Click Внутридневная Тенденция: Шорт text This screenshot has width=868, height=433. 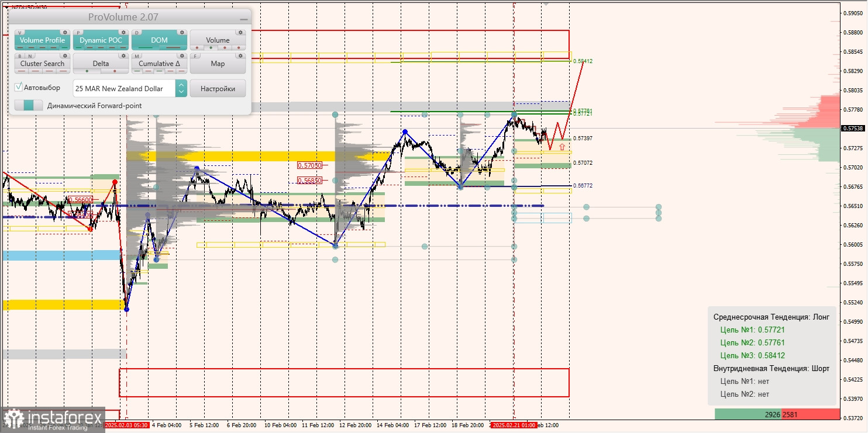click(x=771, y=368)
